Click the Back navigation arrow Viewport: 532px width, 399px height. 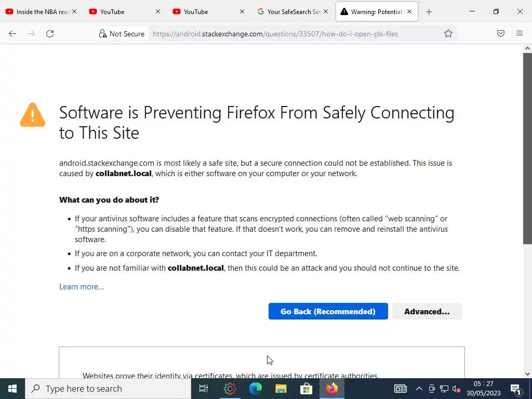click(12, 34)
